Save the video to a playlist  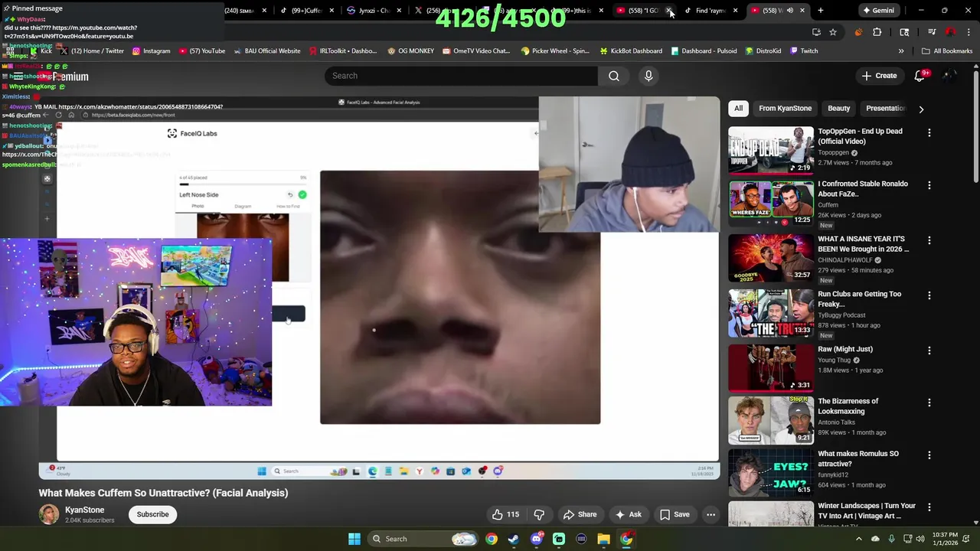(675, 514)
